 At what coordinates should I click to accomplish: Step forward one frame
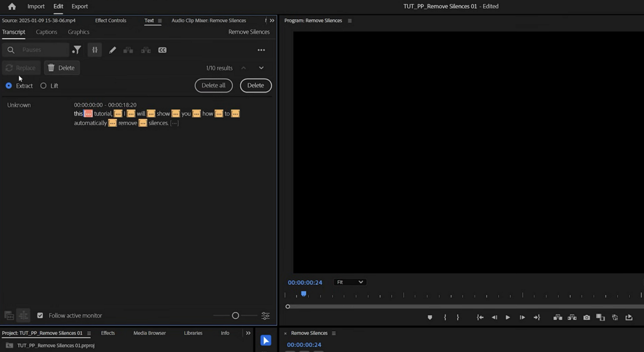tap(522, 317)
